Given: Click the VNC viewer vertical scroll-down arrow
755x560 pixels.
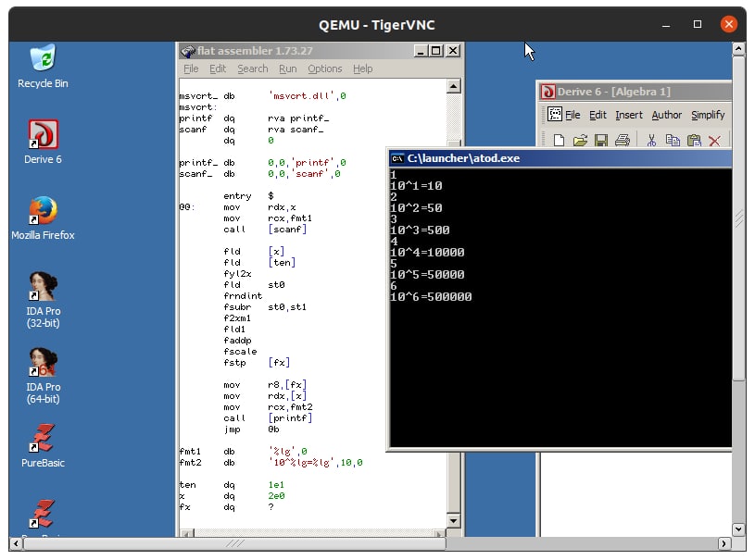Looking at the screenshot, I should [738, 529].
